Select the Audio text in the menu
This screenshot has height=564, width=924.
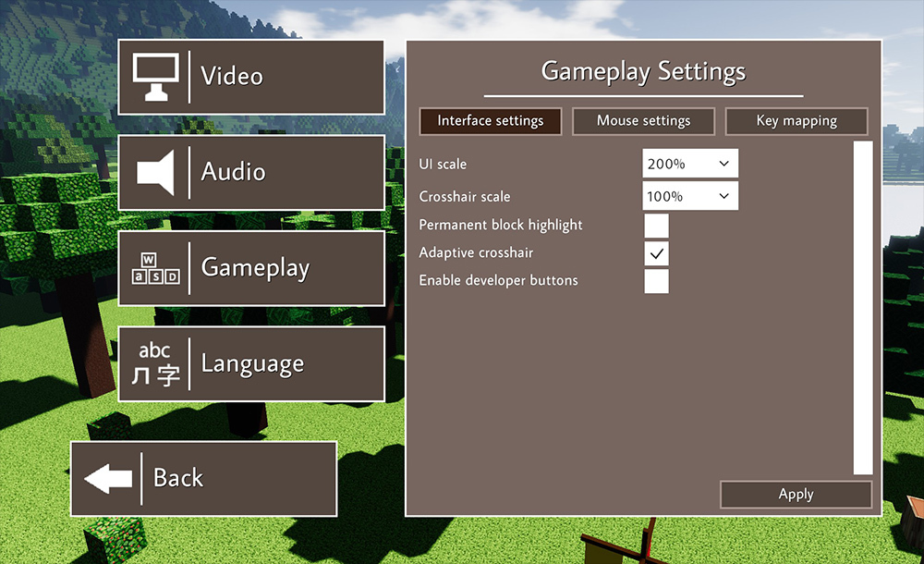click(x=233, y=173)
